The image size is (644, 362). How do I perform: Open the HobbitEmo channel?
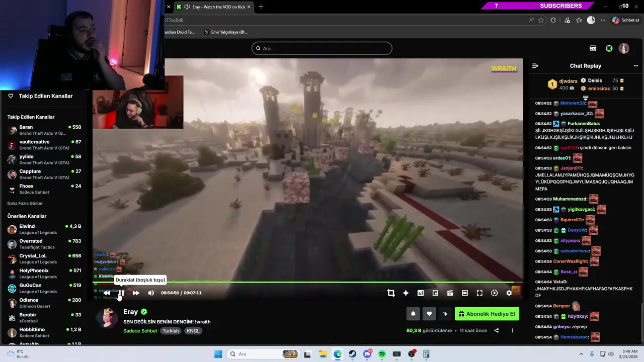coord(44,332)
